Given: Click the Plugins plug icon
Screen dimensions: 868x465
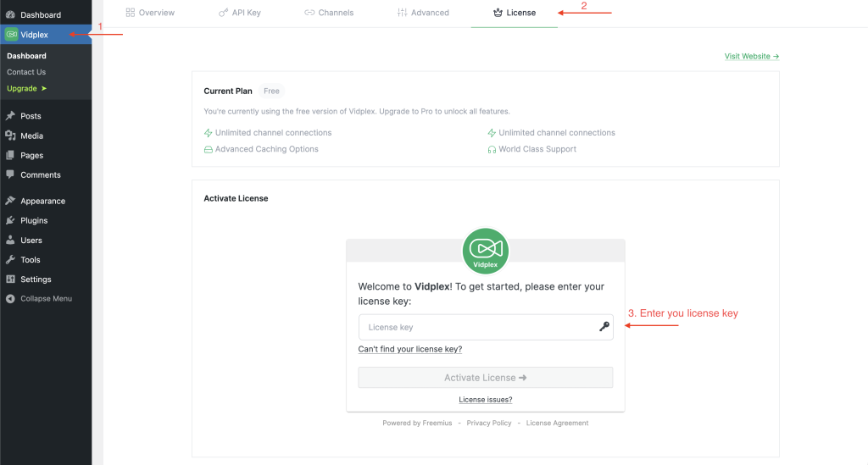Looking at the screenshot, I should (11, 220).
